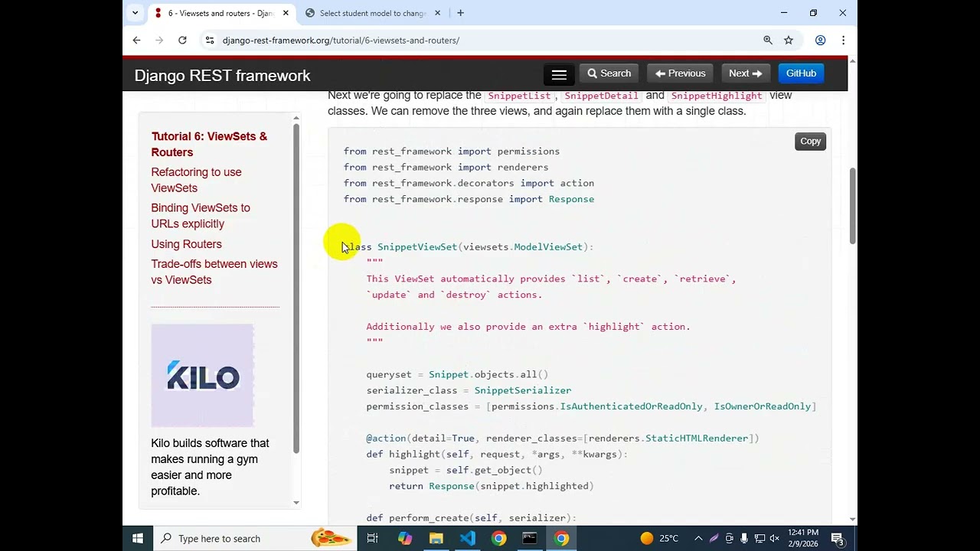Toggle the hamburger navigation menu
The height and width of the screenshot is (551, 980).
(559, 74)
